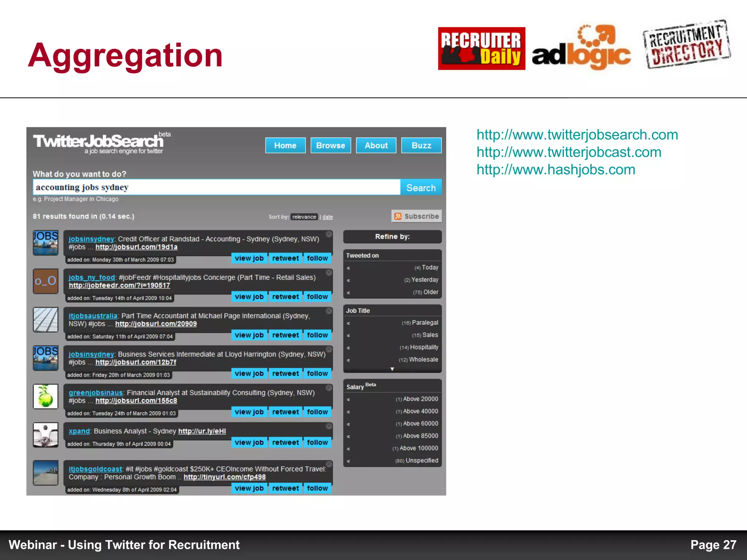
Task: Subscribe via the RSS Subscribe button
Action: point(417,216)
